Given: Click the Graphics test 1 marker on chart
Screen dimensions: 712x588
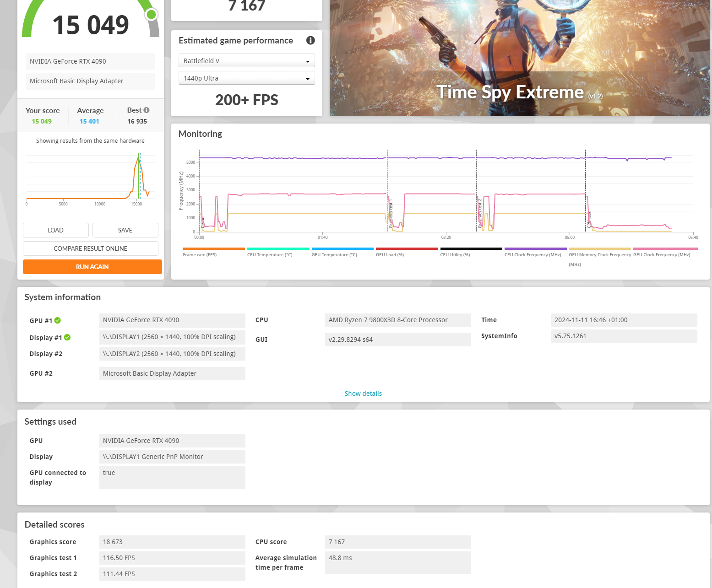Looking at the screenshot, I should coord(391,213).
